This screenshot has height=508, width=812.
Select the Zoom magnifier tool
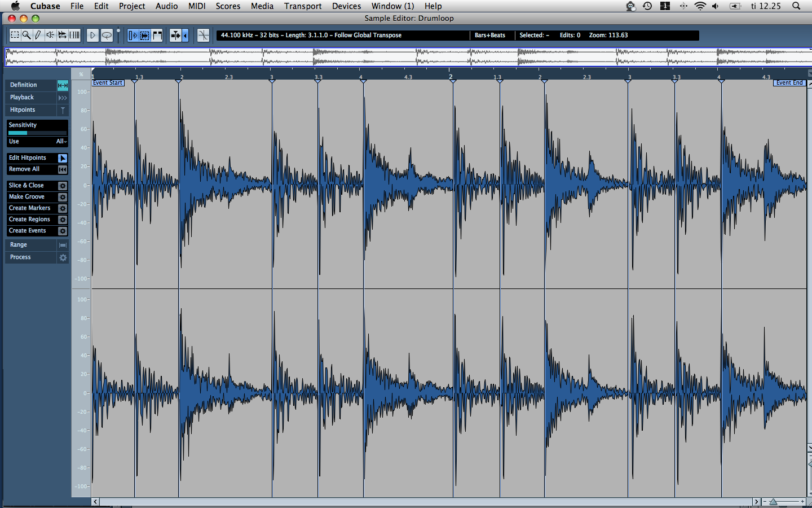27,35
